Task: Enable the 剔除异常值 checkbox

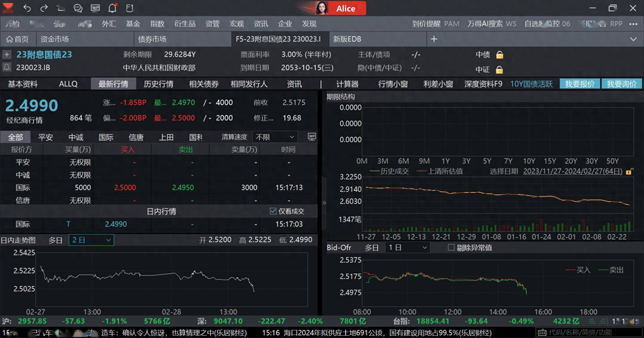Action: [x=451, y=247]
